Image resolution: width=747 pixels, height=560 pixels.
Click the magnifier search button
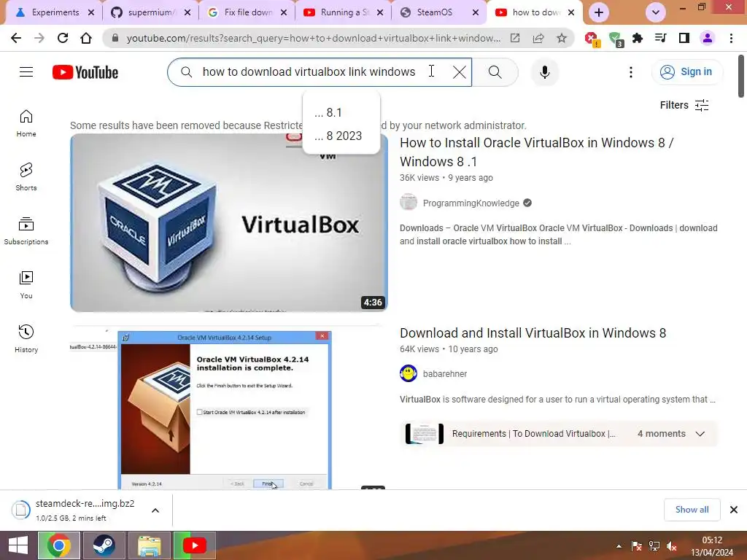[x=495, y=72]
